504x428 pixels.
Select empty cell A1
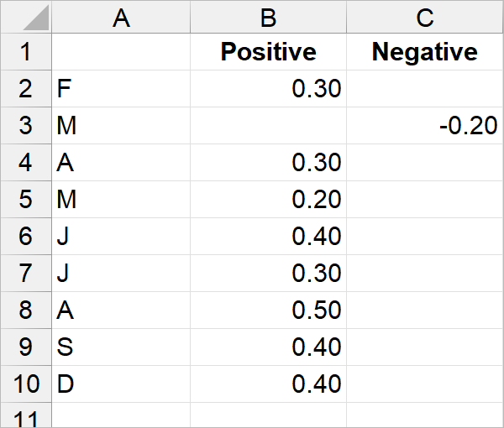click(121, 52)
